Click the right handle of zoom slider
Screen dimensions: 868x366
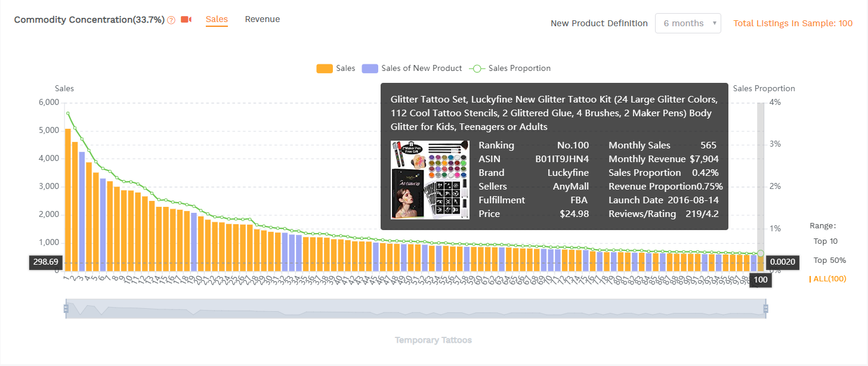pos(765,308)
